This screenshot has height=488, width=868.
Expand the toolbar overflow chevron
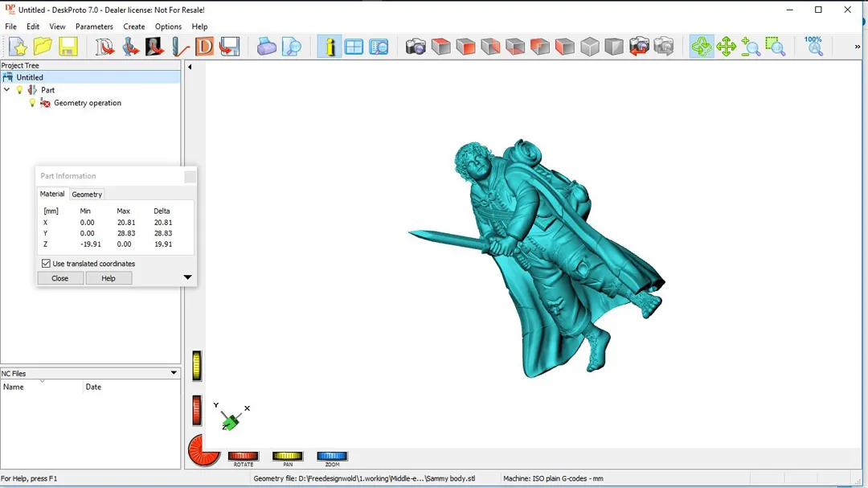point(858,47)
